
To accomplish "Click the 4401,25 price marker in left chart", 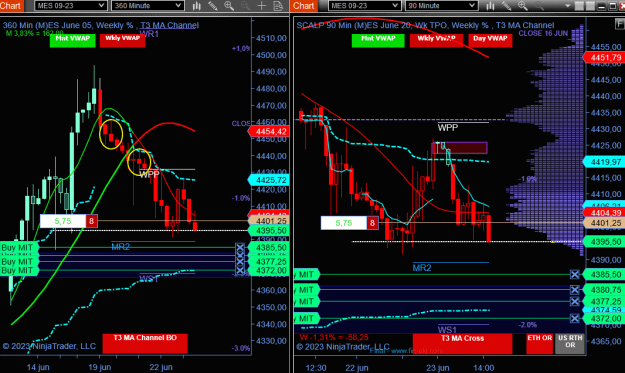I will pos(269,221).
